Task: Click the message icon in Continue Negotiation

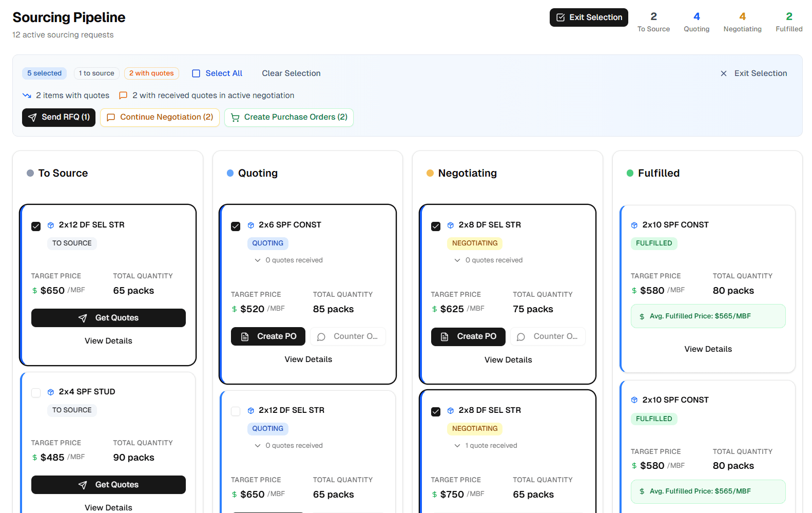Action: point(111,118)
